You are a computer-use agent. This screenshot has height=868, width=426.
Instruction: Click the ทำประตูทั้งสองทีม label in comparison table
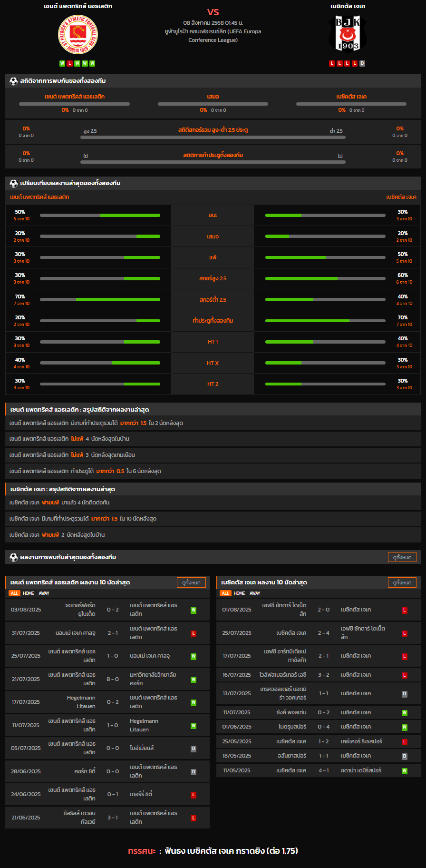213,321
